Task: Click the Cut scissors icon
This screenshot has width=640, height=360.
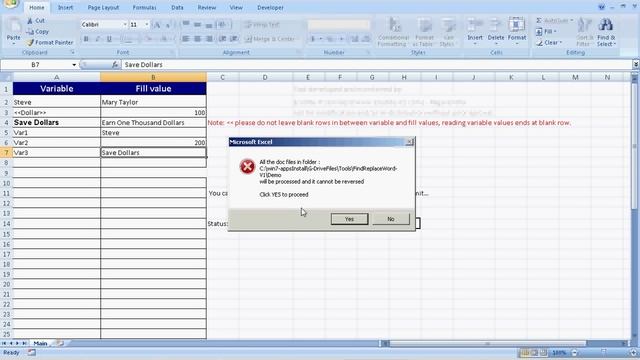Action: click(30, 20)
